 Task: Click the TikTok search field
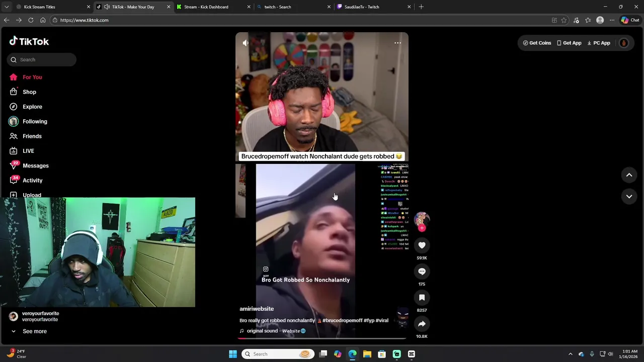coord(42,59)
